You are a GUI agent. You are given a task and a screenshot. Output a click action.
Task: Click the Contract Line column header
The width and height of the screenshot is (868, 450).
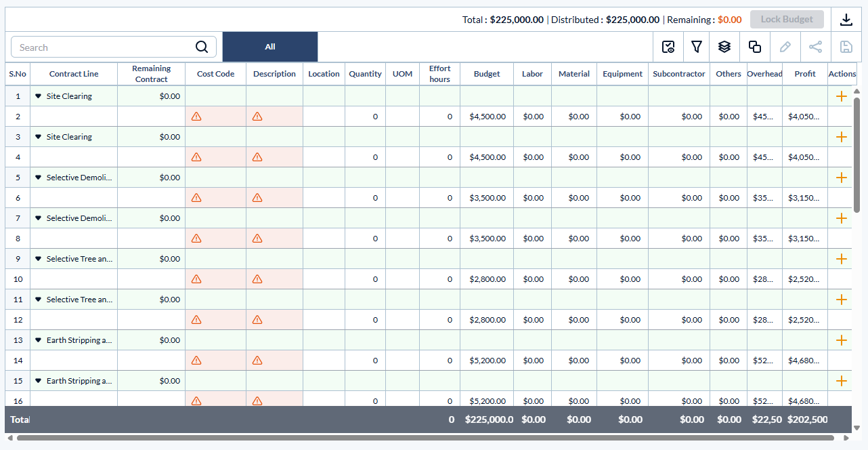pos(74,74)
